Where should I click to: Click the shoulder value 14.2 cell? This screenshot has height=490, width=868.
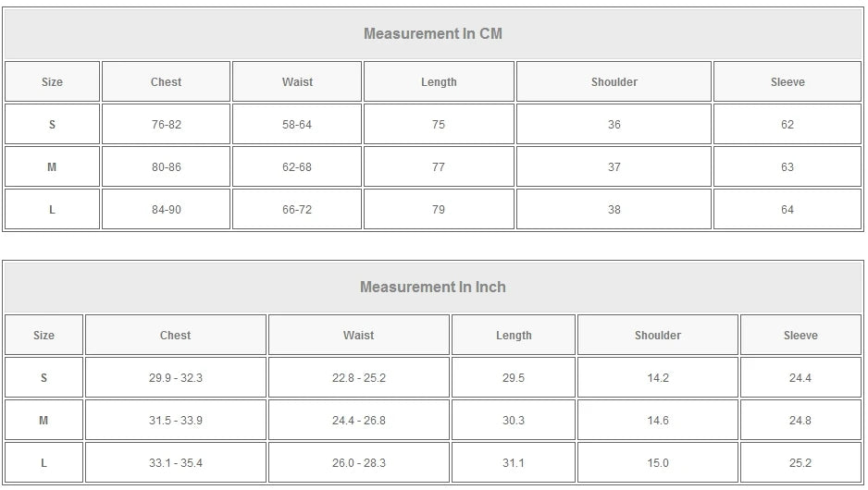pyautogui.click(x=658, y=378)
